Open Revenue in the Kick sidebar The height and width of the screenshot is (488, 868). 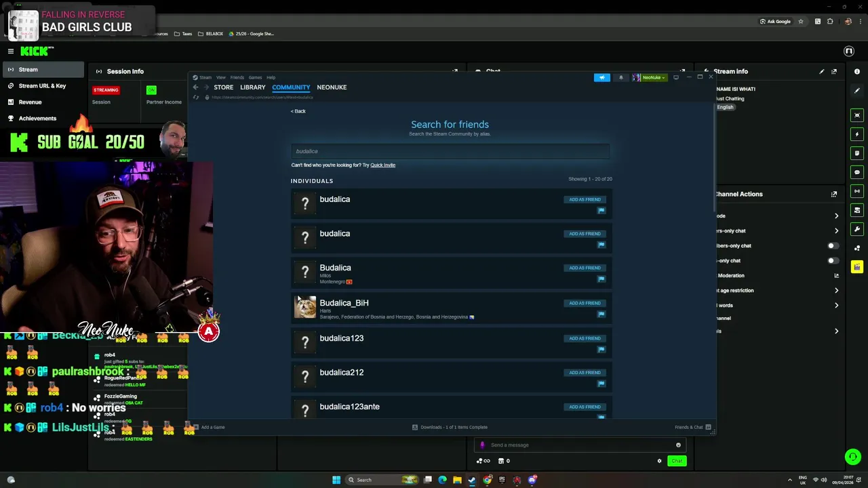tap(30, 102)
